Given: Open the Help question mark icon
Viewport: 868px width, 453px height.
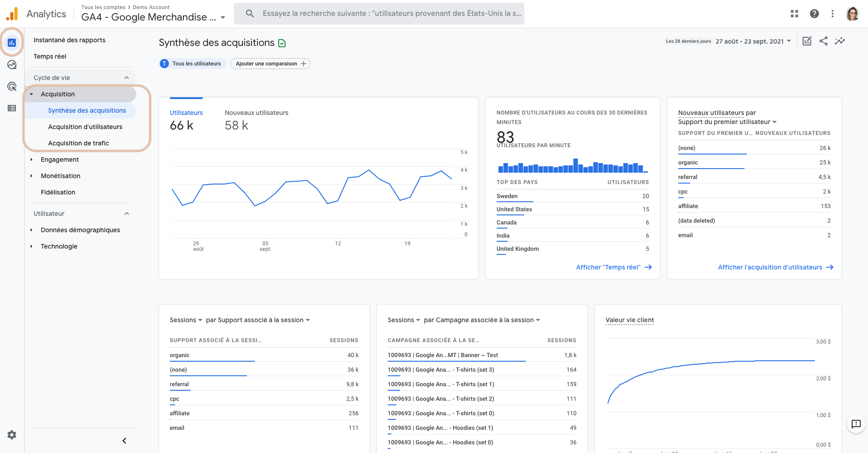Looking at the screenshot, I should (814, 14).
